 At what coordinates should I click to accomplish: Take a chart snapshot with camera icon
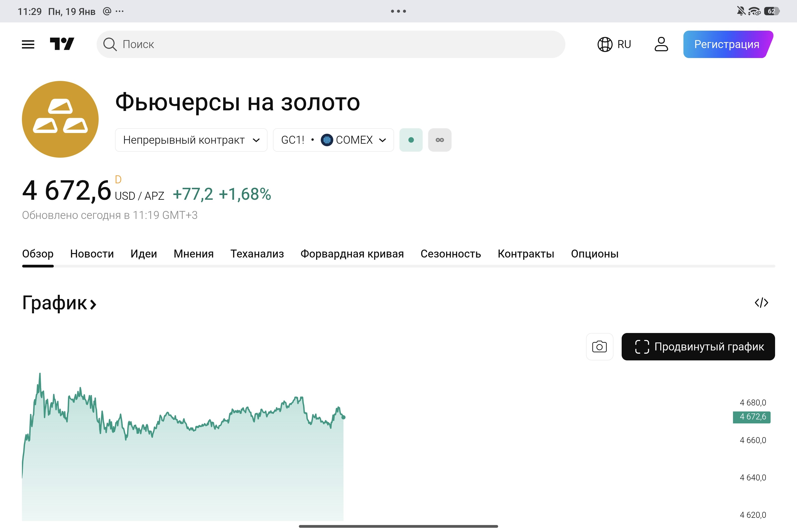pos(599,346)
